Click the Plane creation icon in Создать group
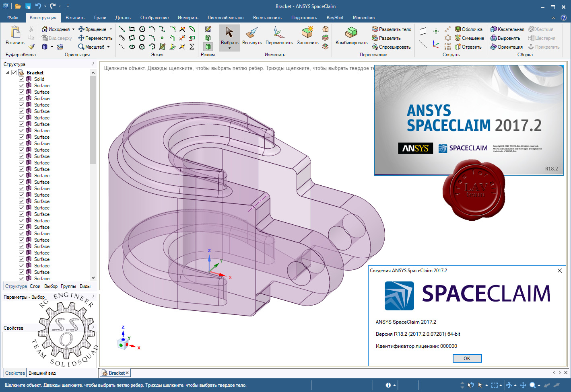The image size is (571, 392). 423,31
